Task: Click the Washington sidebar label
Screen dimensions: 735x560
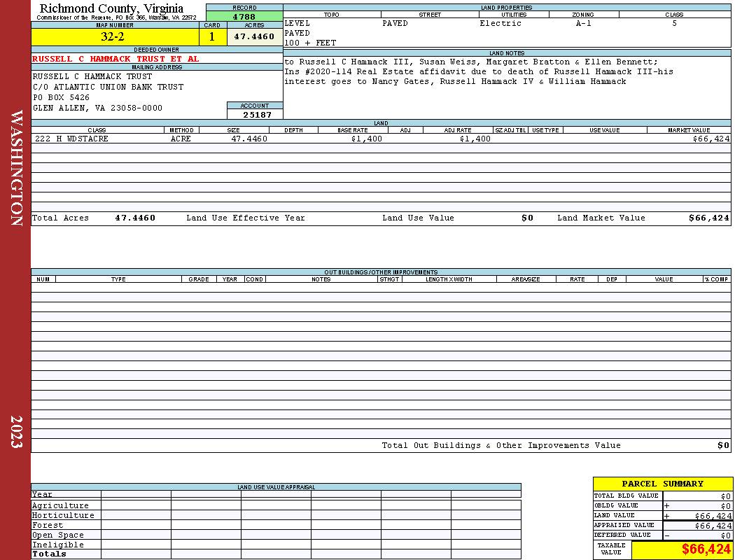Action: tap(16, 168)
